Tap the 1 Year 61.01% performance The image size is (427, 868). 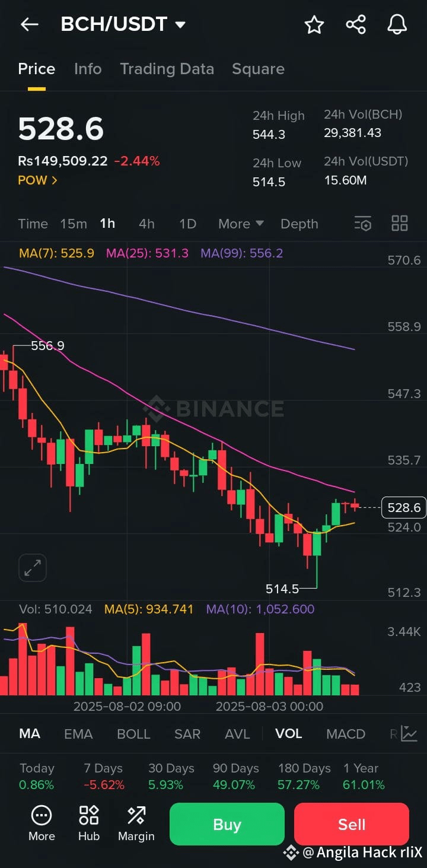coord(364,777)
